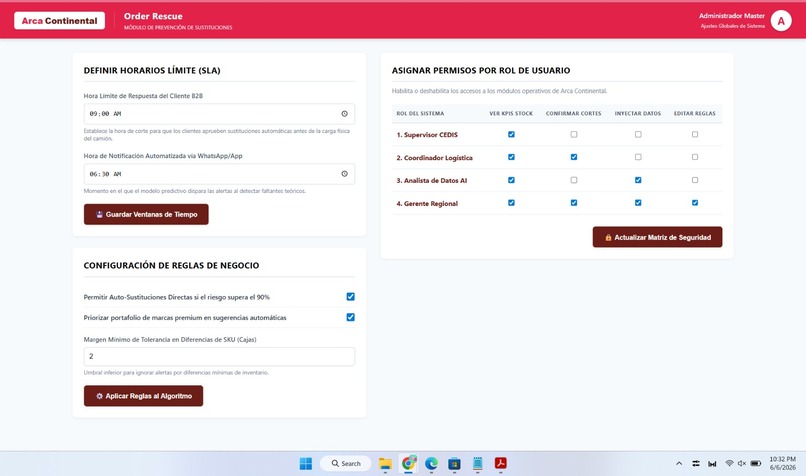
Task: Switch to Chrome in taskbar
Action: [409, 464]
